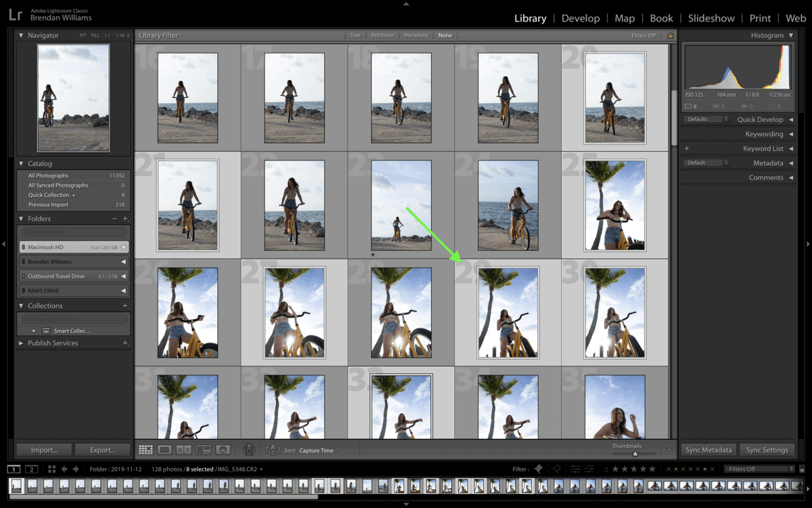Click the Import... button
The image size is (812, 508).
pos(44,450)
